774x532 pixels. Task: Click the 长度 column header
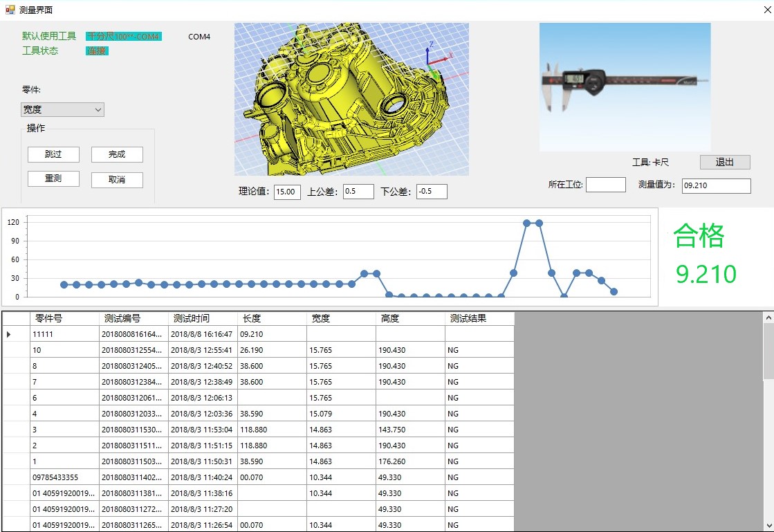(x=272, y=318)
